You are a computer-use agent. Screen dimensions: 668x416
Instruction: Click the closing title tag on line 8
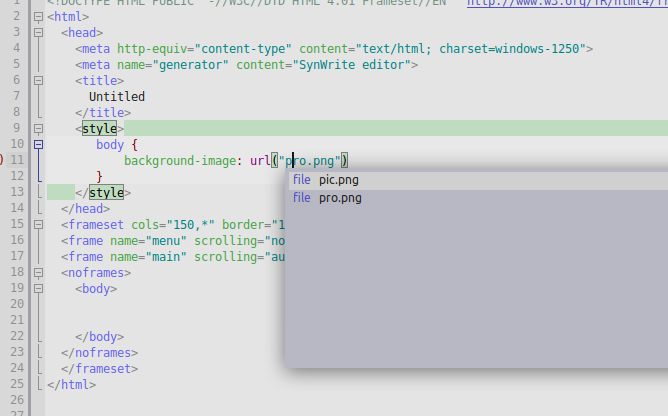pyautogui.click(x=103, y=113)
